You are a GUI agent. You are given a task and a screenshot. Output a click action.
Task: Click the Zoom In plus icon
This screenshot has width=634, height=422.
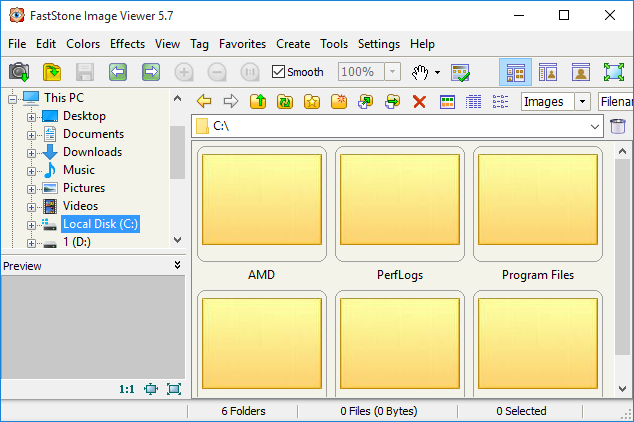point(184,72)
